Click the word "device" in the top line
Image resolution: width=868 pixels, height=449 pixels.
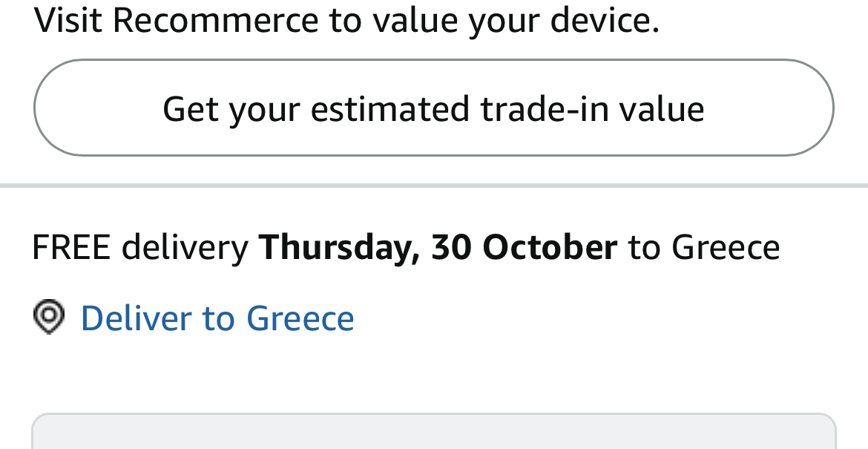click(x=604, y=20)
